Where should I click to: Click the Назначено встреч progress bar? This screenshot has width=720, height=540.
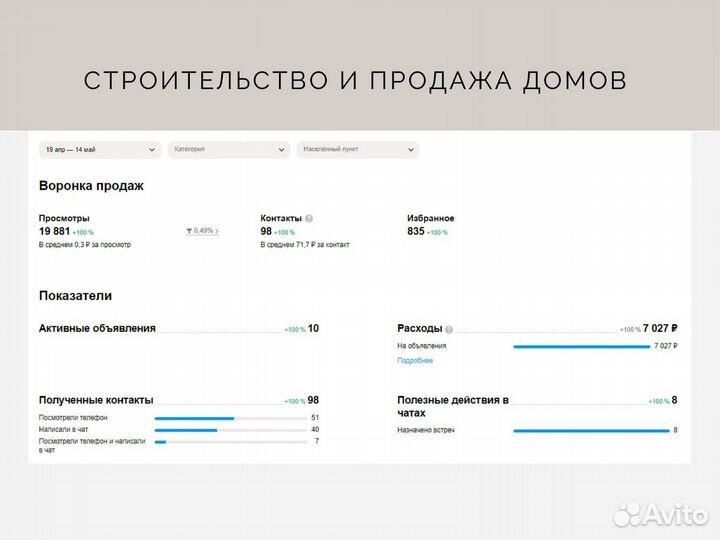point(591,431)
